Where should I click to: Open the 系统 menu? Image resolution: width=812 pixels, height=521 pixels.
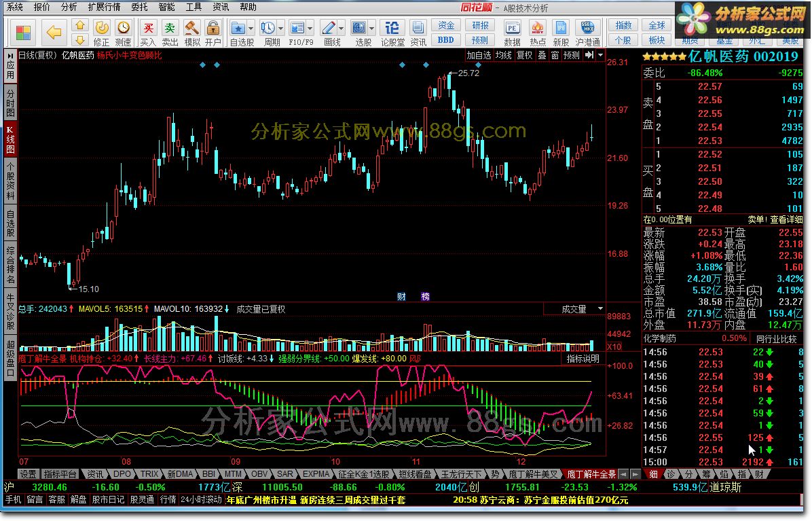[14, 7]
